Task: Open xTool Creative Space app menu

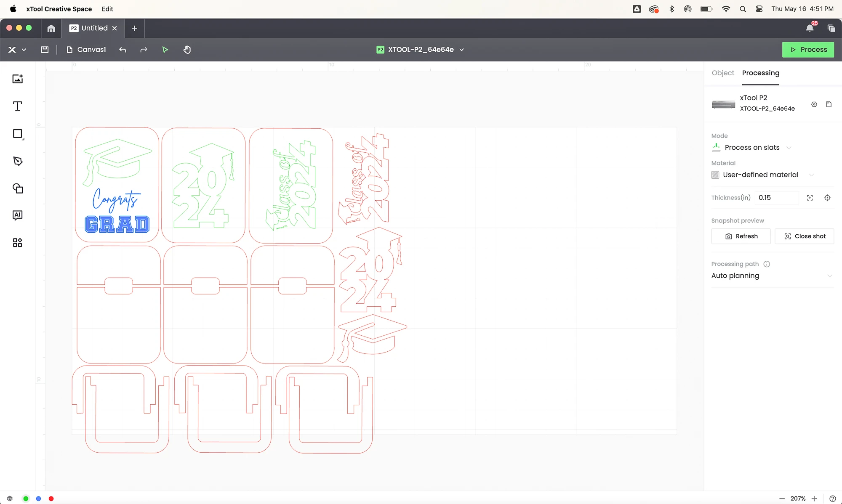Action: pyautogui.click(x=59, y=9)
